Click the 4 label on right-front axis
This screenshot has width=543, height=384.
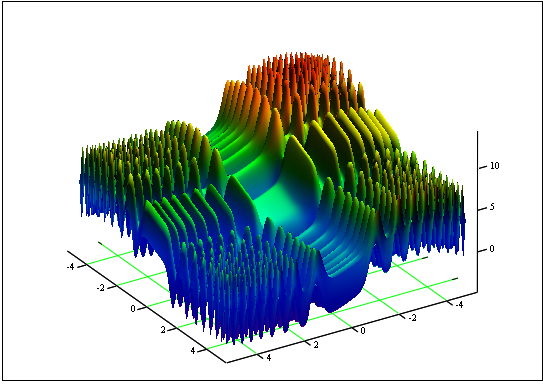tap(269, 358)
